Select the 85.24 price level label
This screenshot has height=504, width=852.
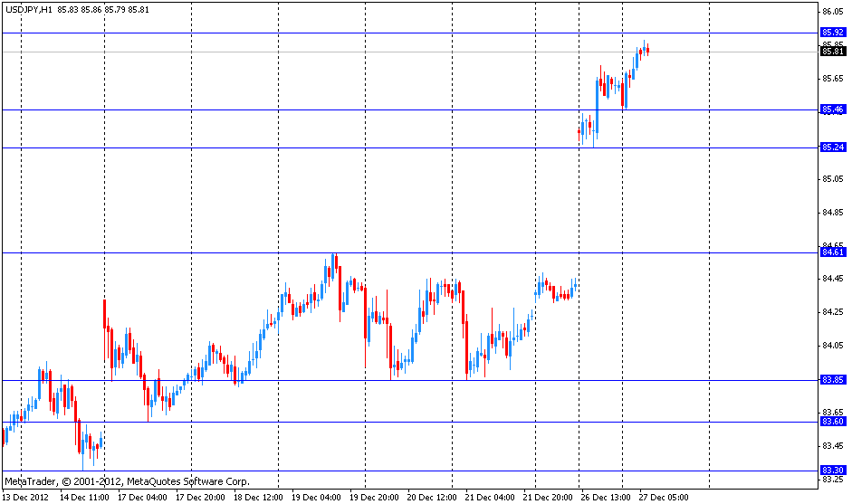[833, 147]
